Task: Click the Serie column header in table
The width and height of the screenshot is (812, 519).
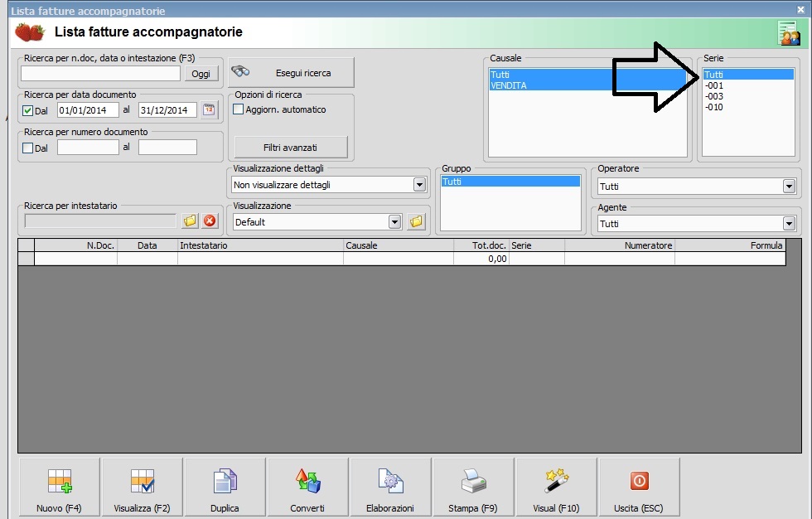Action: (537, 245)
